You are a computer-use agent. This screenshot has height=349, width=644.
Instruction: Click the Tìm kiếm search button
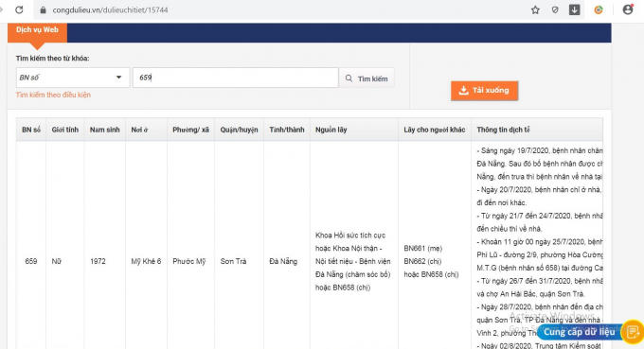[x=367, y=79]
